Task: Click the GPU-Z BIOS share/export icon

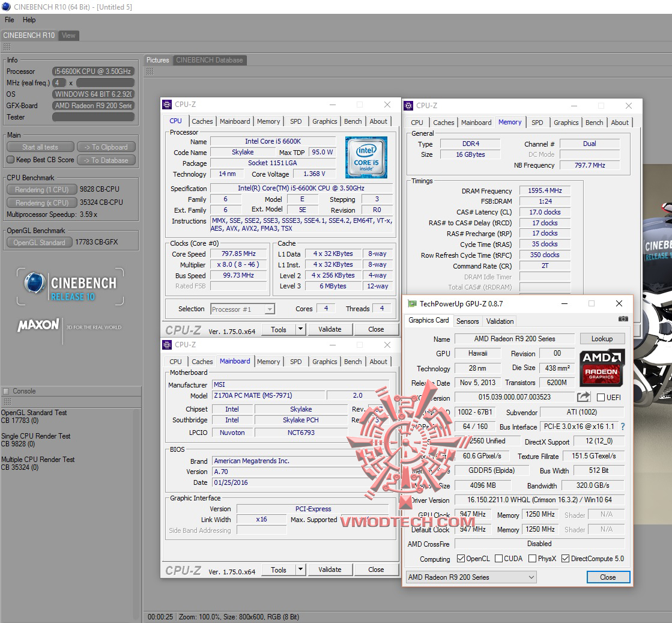Action: (584, 397)
